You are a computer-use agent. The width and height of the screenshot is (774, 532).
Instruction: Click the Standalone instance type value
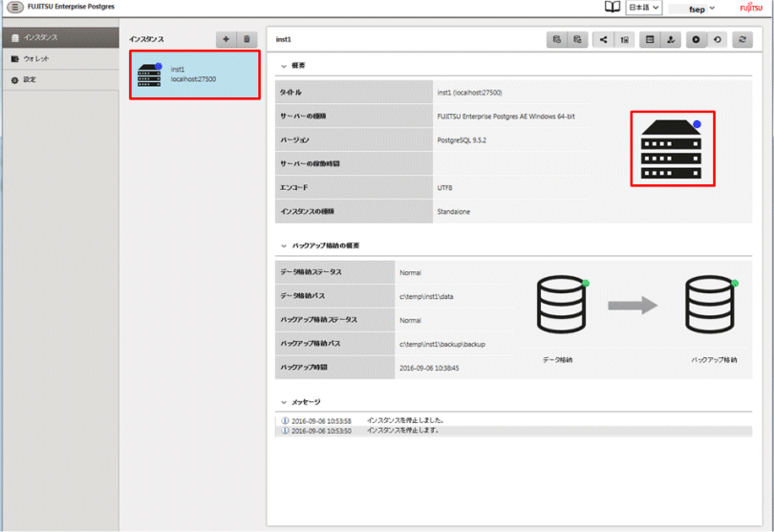coord(454,212)
